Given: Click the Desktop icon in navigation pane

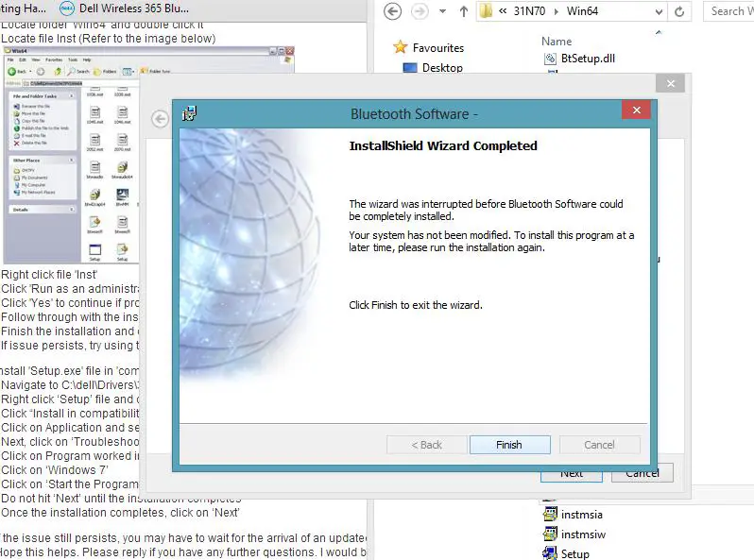Looking at the screenshot, I should (410, 68).
